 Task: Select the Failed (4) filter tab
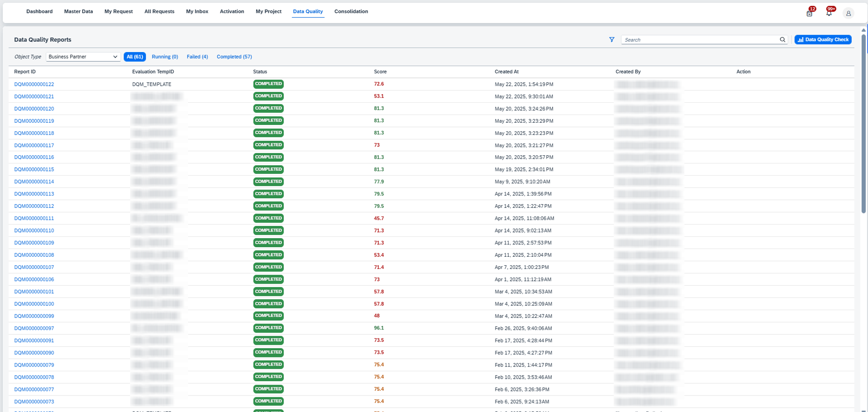coord(197,57)
